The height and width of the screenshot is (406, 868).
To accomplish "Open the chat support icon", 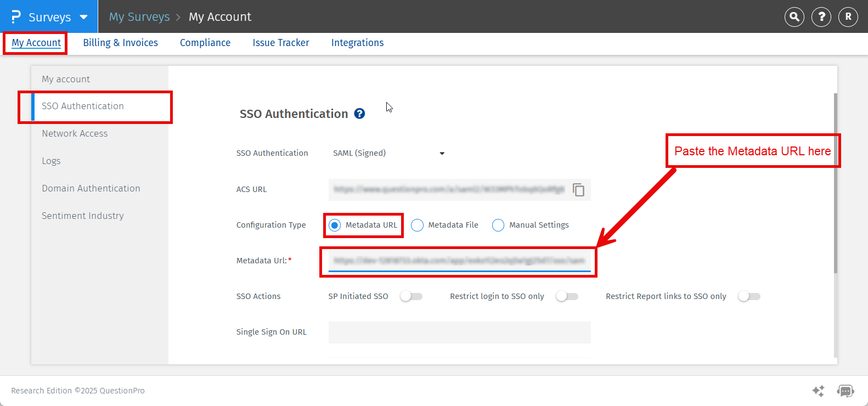I will coord(845,391).
